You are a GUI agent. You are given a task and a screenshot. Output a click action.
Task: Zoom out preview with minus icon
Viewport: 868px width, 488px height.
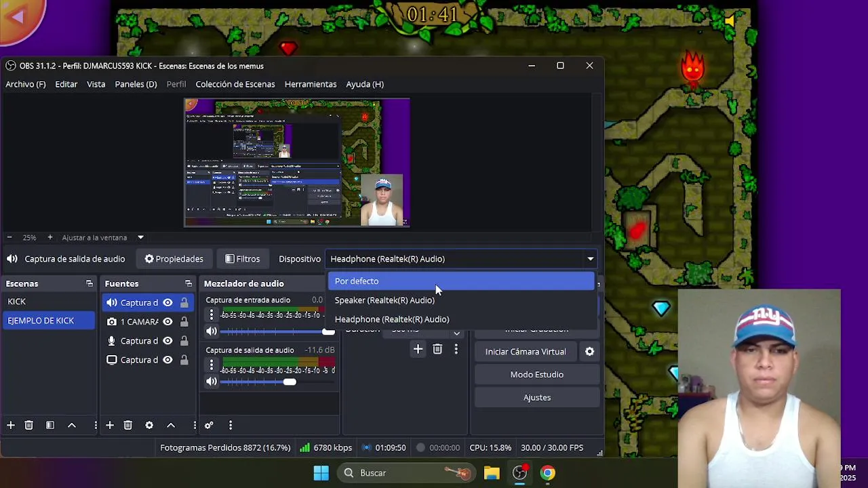point(9,237)
